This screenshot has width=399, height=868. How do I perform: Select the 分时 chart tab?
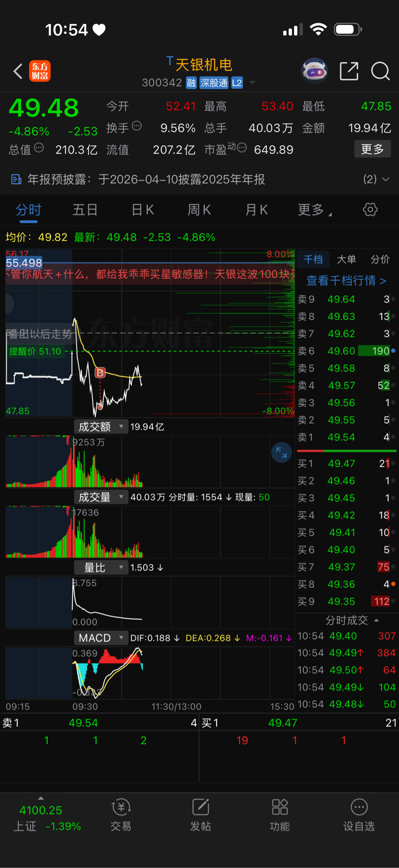[x=29, y=210]
